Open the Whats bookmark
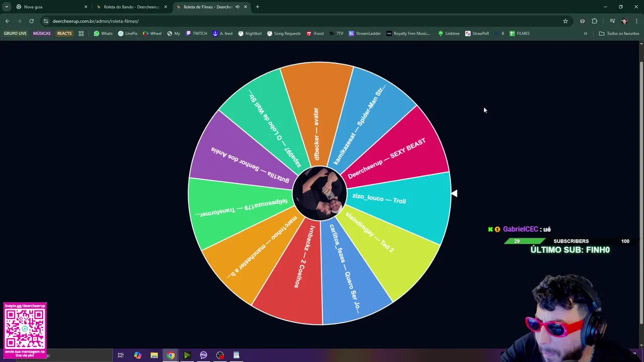The height and width of the screenshot is (362, 644). click(x=103, y=34)
